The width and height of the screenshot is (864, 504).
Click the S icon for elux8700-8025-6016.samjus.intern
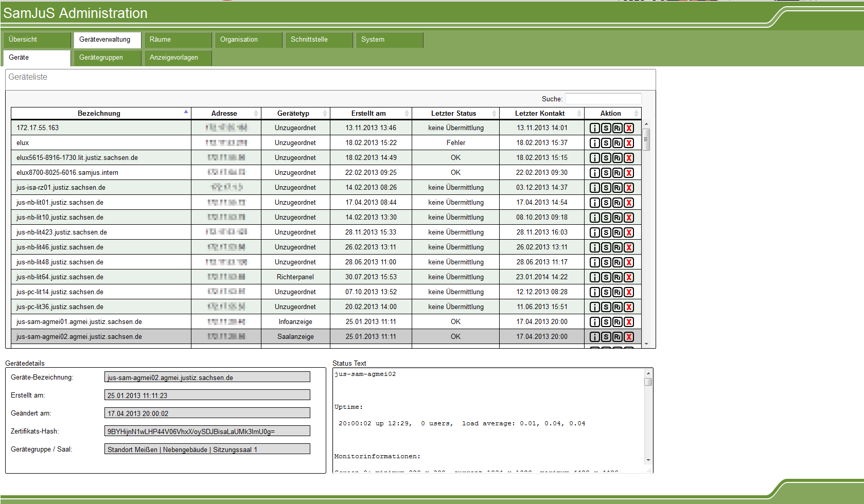(x=606, y=173)
